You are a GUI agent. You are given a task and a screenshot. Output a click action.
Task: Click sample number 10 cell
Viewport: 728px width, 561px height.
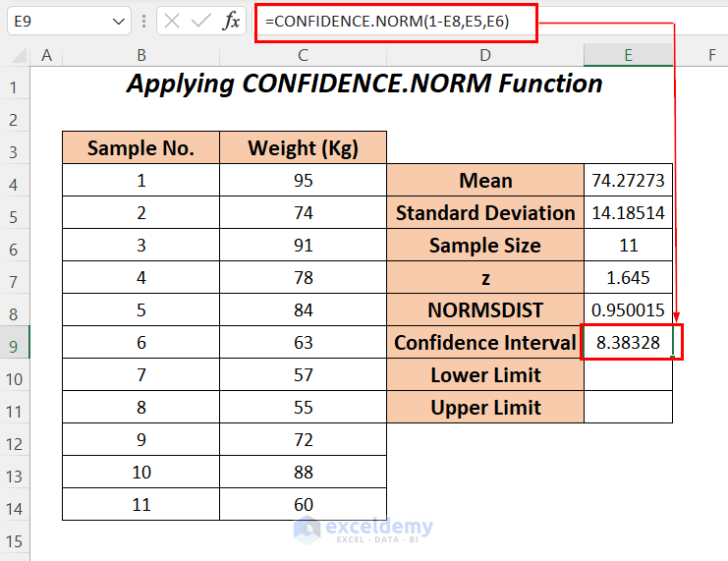141,472
